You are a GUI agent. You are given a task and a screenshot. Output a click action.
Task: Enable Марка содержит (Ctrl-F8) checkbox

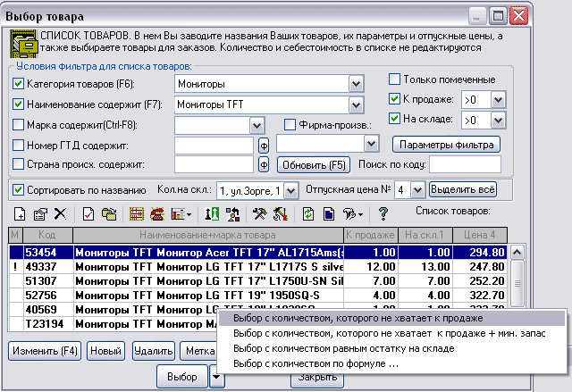(18, 125)
